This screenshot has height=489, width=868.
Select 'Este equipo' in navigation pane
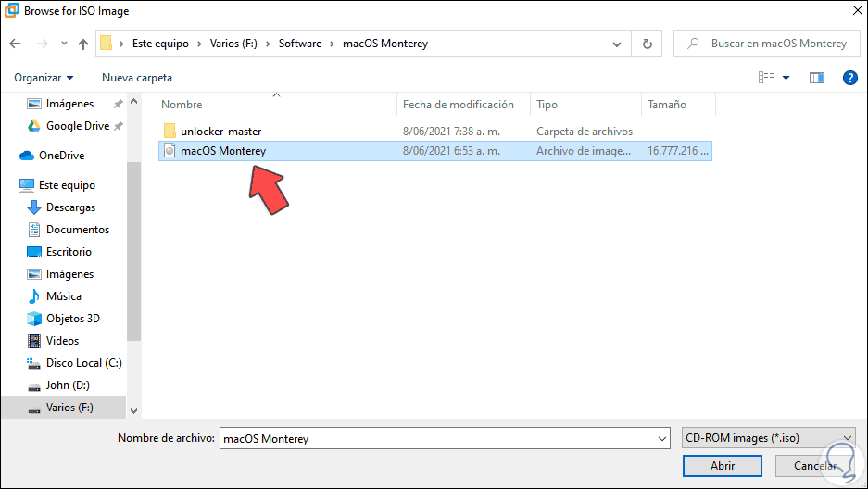click(x=67, y=185)
